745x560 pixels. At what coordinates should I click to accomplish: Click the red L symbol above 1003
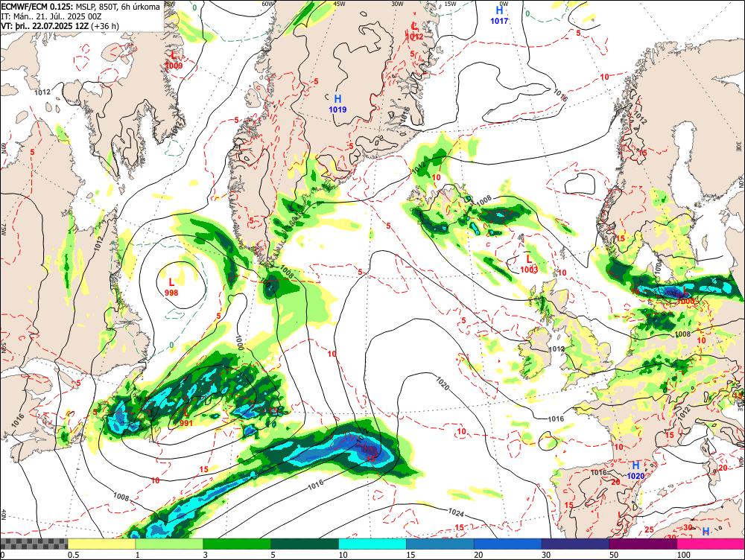click(x=529, y=259)
